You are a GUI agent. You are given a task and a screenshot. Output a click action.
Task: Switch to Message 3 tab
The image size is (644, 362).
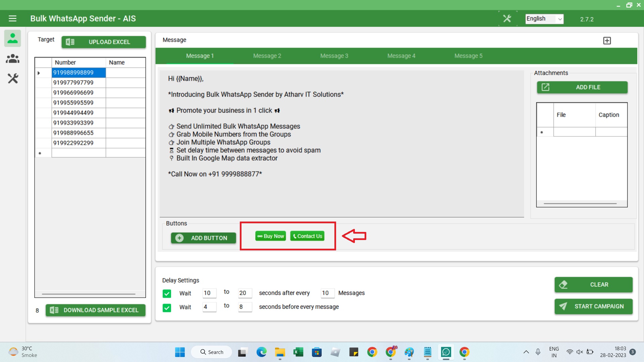(334, 56)
